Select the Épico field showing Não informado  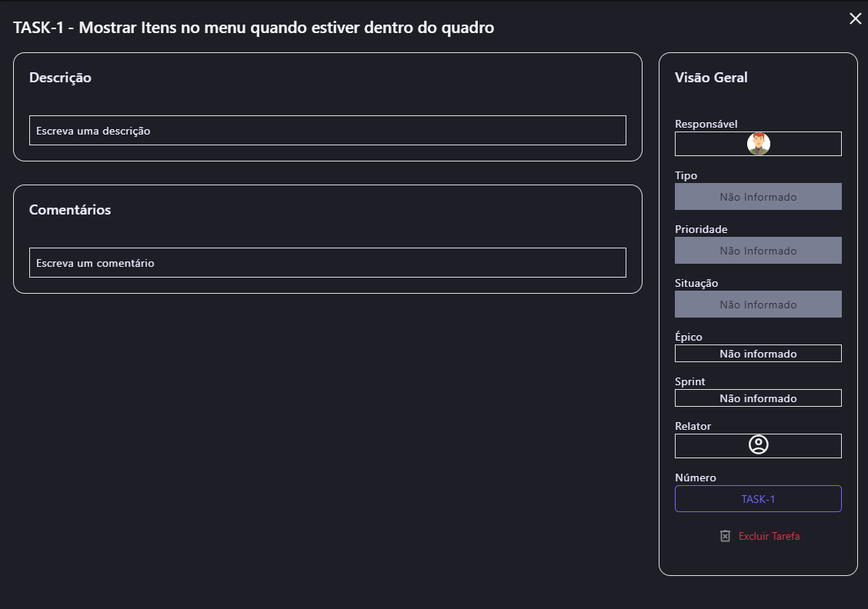(758, 354)
